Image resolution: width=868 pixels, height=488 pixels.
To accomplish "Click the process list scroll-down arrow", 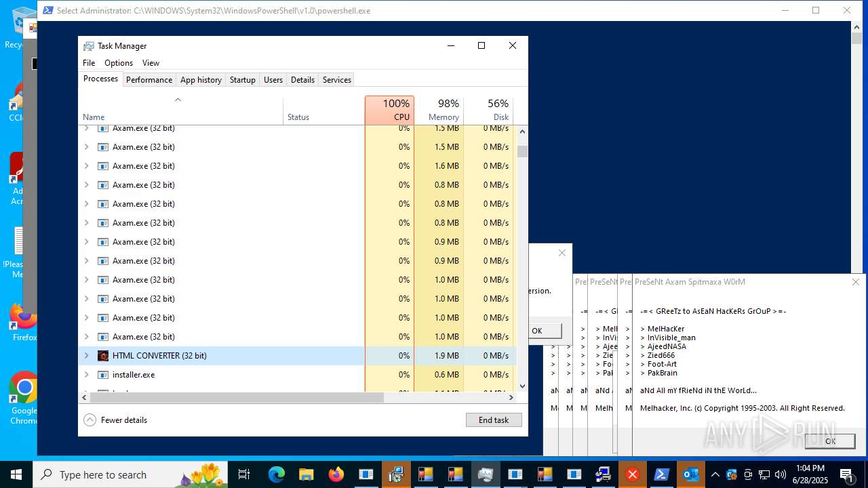I will tap(522, 386).
